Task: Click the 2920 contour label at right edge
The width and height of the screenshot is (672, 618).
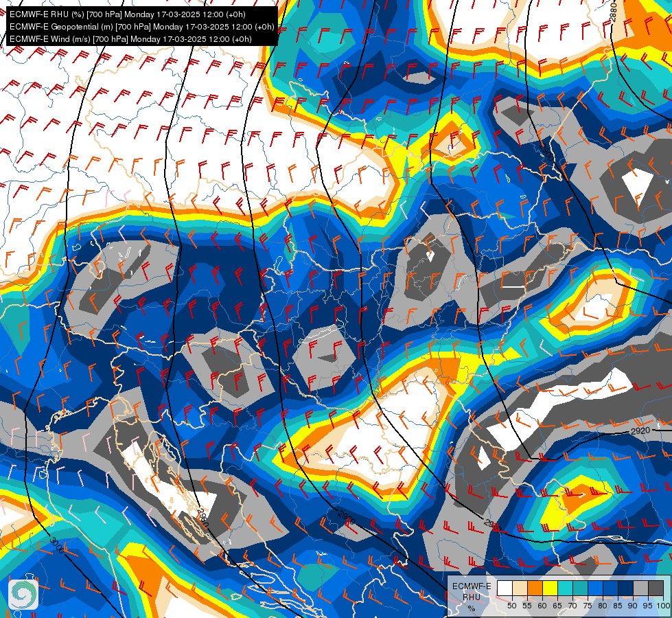Action: (x=640, y=431)
